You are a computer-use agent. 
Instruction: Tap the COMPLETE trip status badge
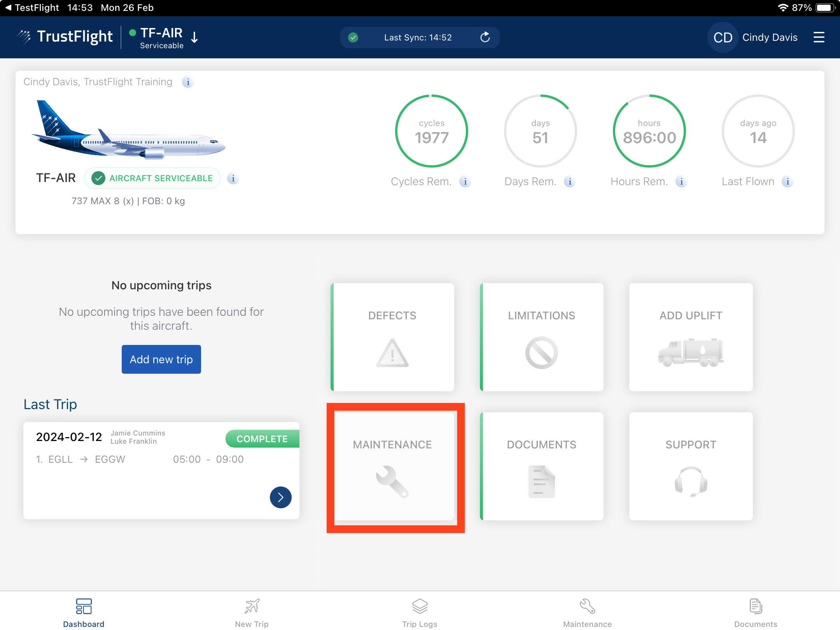(262, 439)
